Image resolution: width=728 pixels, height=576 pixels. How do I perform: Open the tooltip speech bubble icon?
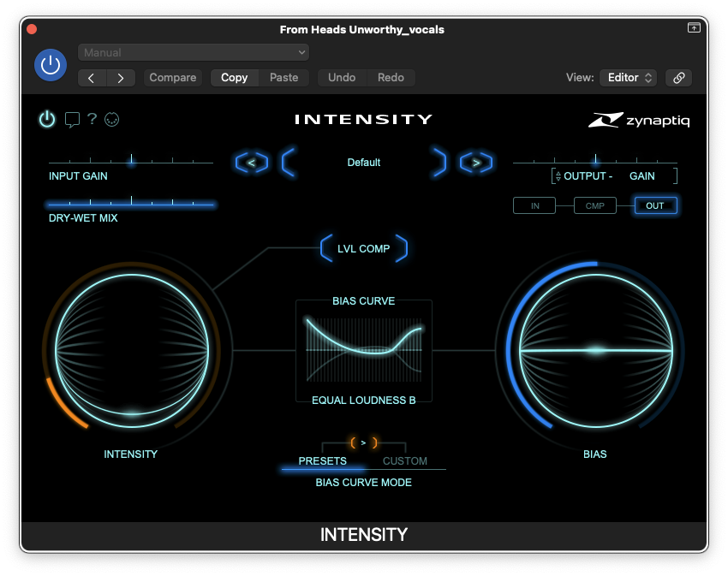tap(72, 120)
